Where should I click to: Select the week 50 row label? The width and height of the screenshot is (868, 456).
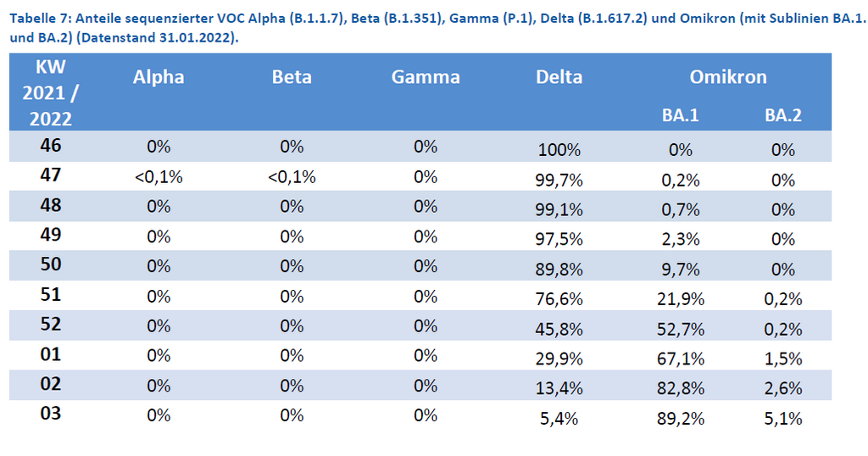click(x=51, y=264)
